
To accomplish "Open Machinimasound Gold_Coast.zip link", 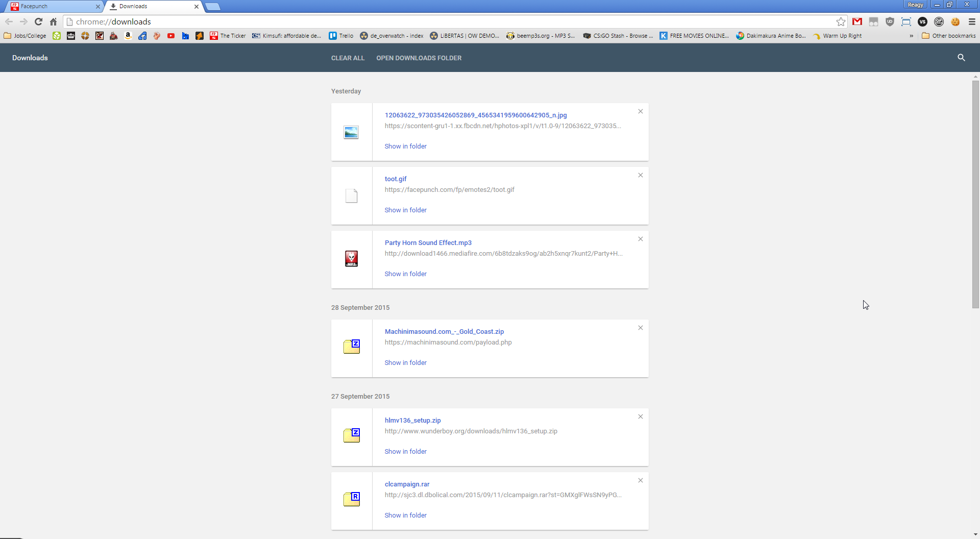I will click(x=444, y=332).
